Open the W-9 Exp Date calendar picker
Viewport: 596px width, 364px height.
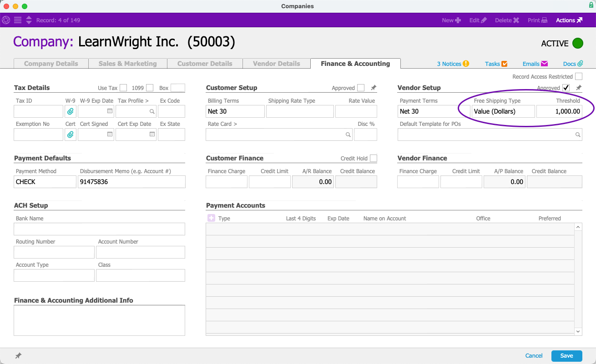[x=110, y=111]
